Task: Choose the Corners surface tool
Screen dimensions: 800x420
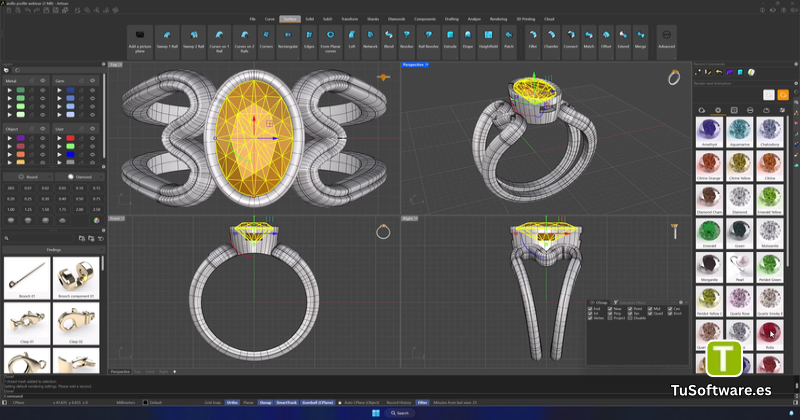Action: pos(266,40)
